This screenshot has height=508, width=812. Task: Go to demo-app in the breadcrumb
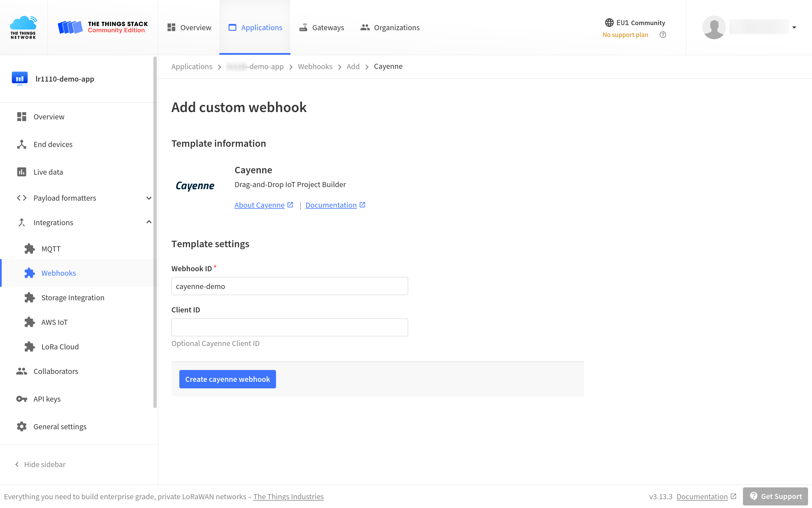[255, 67]
